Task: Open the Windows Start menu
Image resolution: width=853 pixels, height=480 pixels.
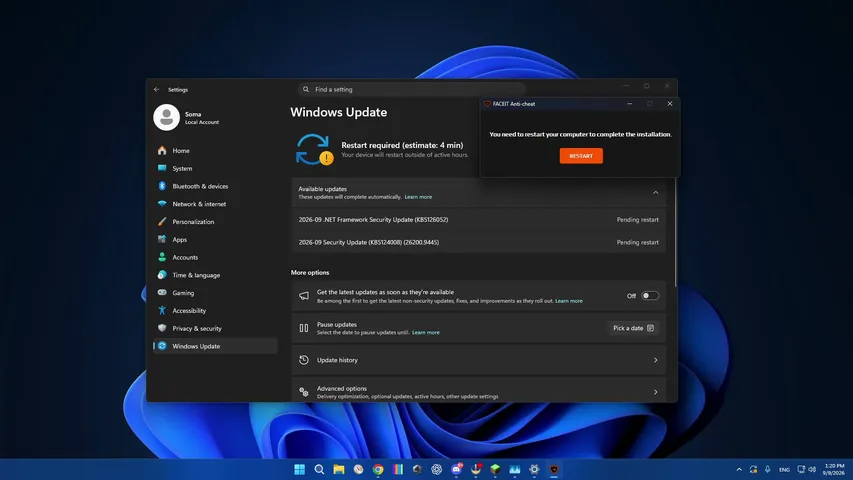Action: click(x=299, y=469)
